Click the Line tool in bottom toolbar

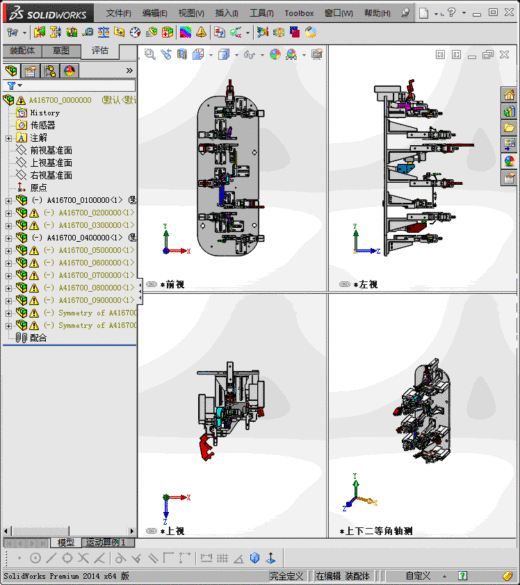coord(51,558)
